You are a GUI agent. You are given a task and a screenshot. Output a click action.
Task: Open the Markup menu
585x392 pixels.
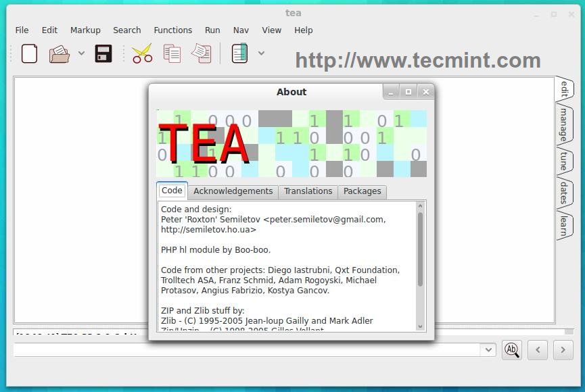(x=85, y=30)
